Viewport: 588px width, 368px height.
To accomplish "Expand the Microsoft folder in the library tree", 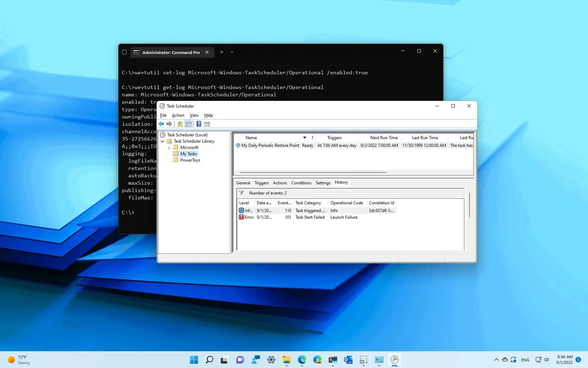I will point(169,147).
